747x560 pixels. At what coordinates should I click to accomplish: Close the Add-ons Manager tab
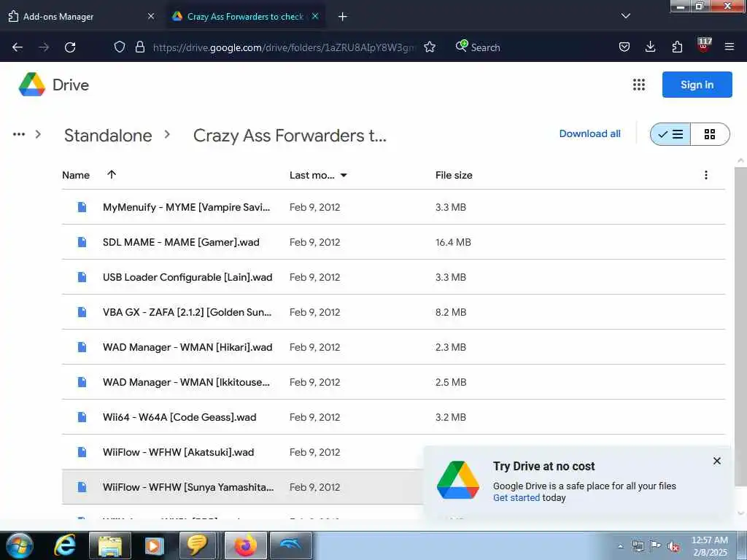151,16
